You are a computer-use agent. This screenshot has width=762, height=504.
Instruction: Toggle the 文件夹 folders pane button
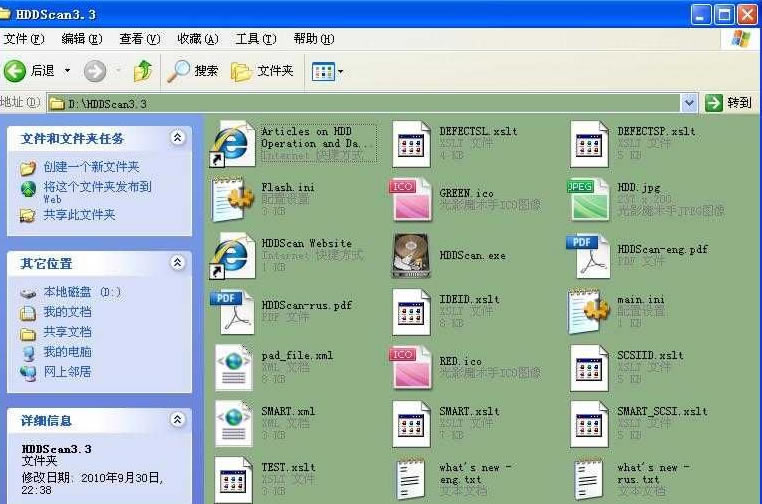click(262, 71)
